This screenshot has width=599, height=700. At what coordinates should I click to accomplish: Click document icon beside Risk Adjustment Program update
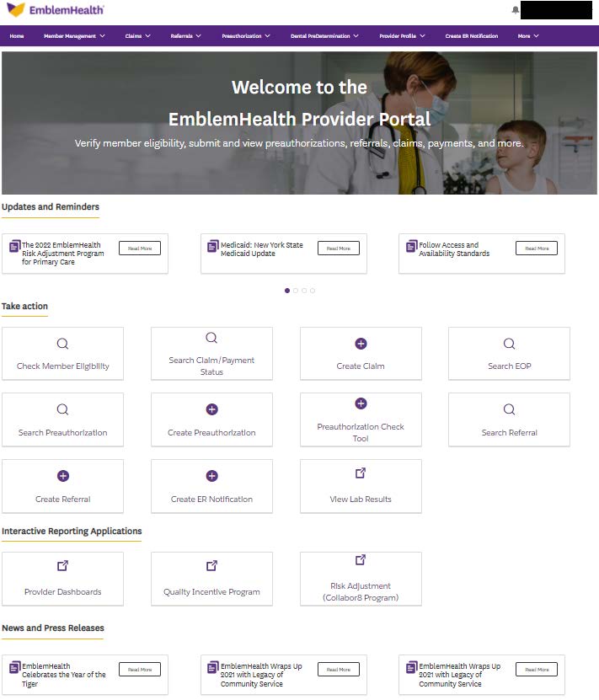pyautogui.click(x=14, y=246)
